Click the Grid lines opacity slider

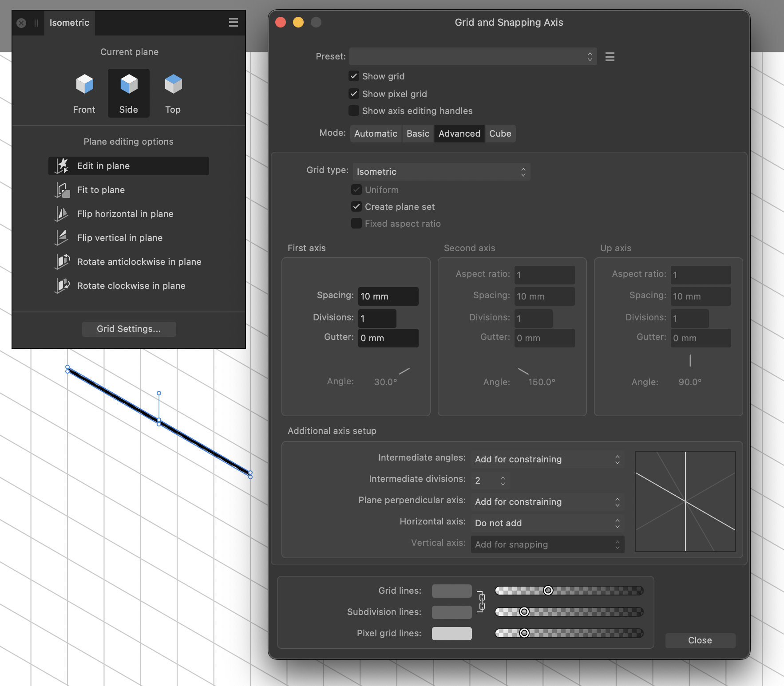coord(569,591)
